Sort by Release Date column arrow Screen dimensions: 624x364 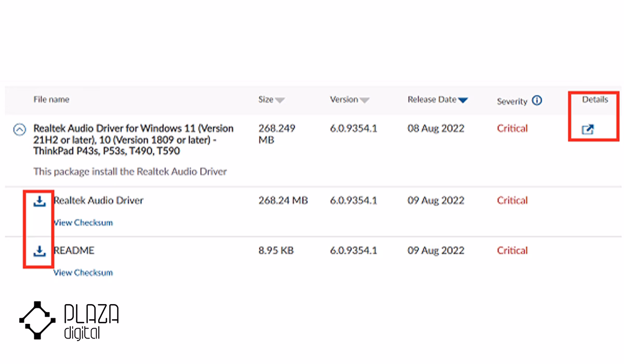click(x=463, y=100)
